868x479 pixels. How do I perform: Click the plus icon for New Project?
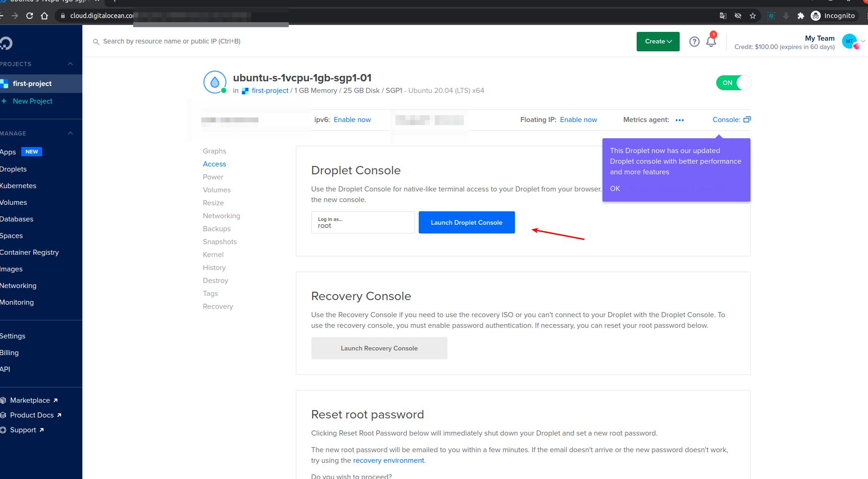tap(4, 101)
